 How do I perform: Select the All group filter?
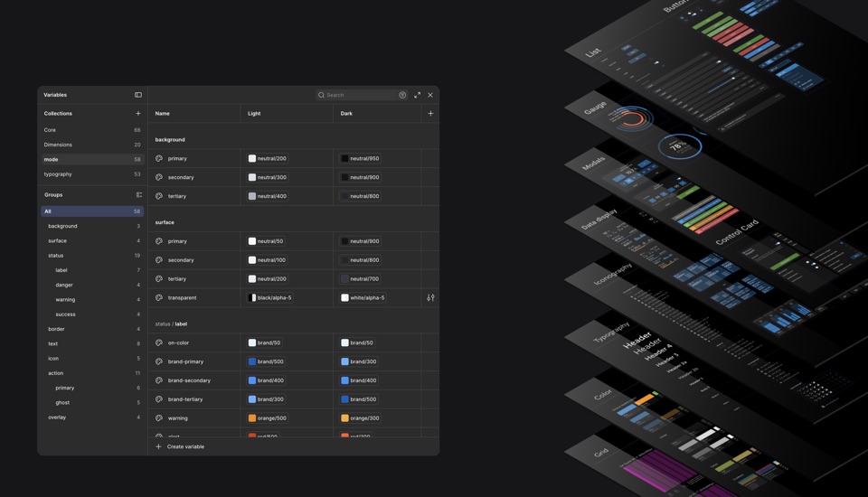click(x=92, y=211)
